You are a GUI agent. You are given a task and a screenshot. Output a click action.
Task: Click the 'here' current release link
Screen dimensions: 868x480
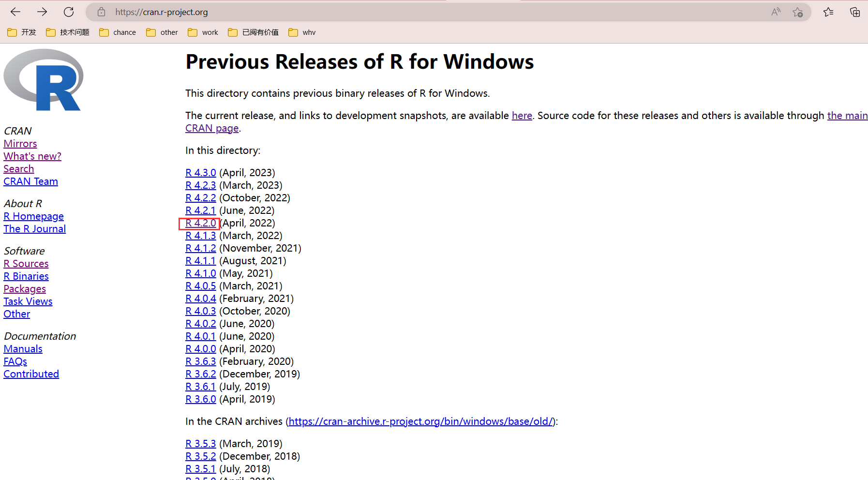coord(522,116)
